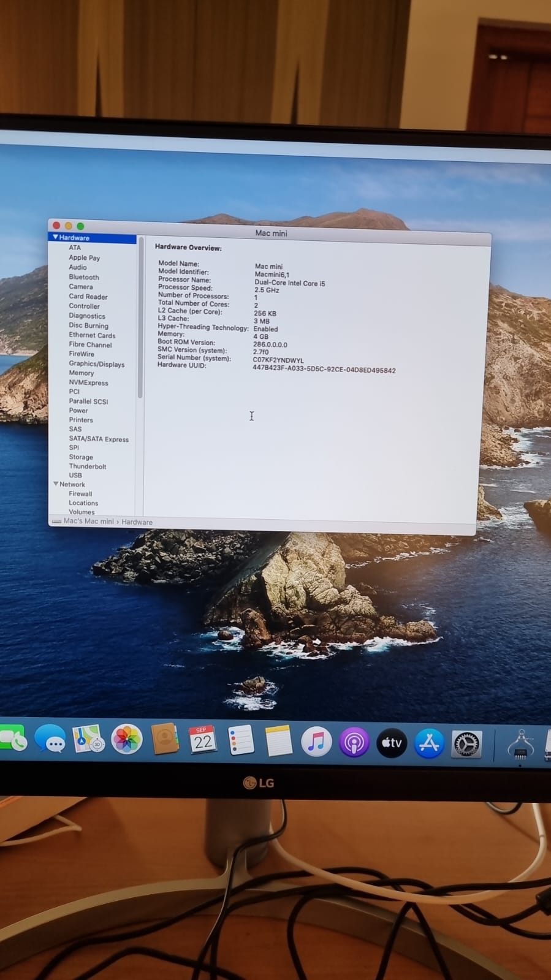Click the sidebar vertical scrollbar

click(x=140, y=319)
